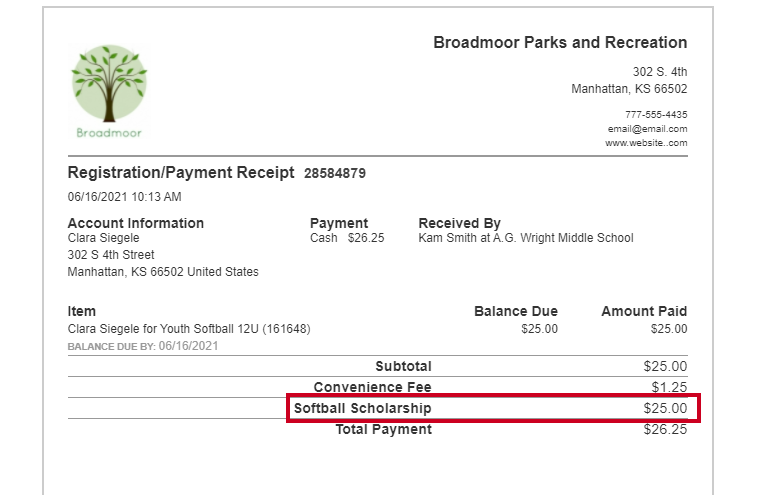The width and height of the screenshot is (758, 495).
Task: Select the Subtotal amount $25.00
Action: tap(665, 366)
